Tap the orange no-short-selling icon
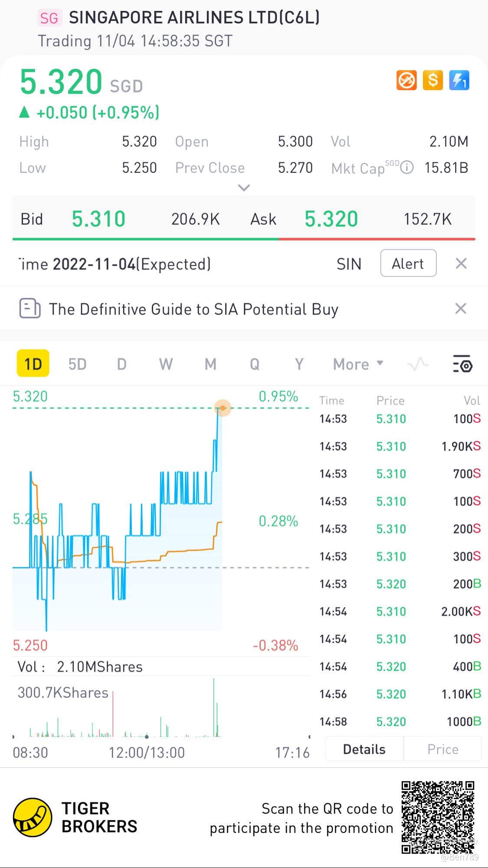This screenshot has width=488, height=868. 406,80
